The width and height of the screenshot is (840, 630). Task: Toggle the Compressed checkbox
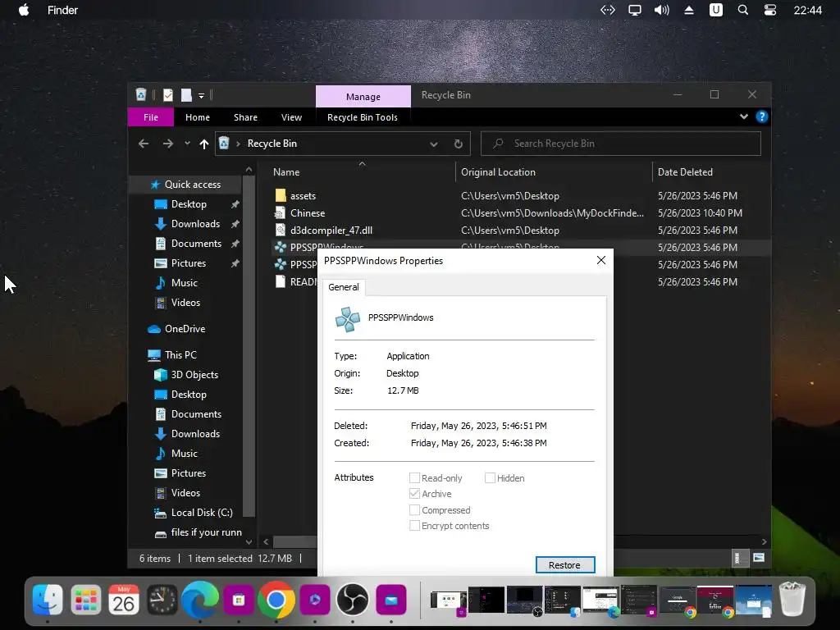414,510
